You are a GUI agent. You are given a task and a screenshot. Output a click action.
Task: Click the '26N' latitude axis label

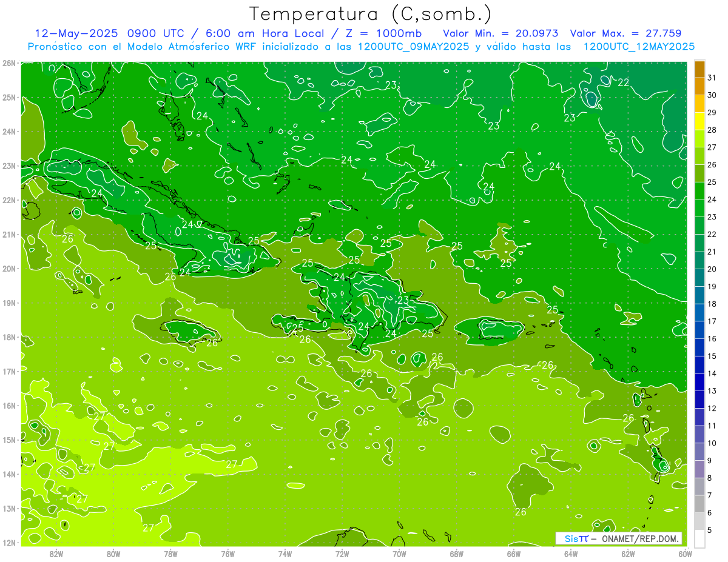pyautogui.click(x=9, y=63)
